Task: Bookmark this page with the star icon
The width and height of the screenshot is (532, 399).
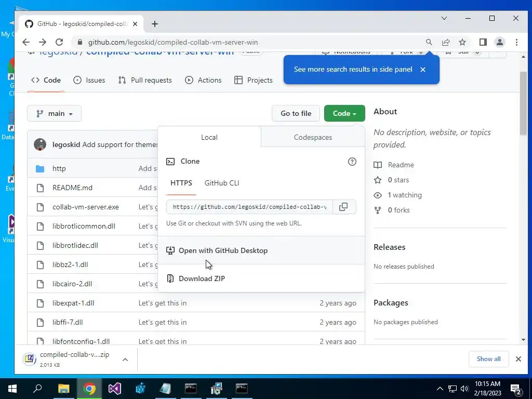Action: [x=462, y=42]
